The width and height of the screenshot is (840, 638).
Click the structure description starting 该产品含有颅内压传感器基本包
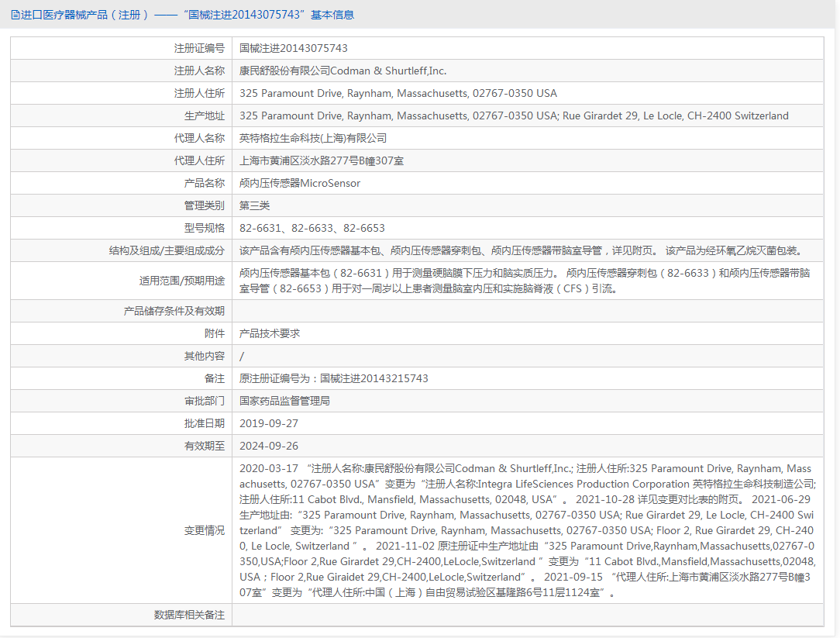[522, 251]
